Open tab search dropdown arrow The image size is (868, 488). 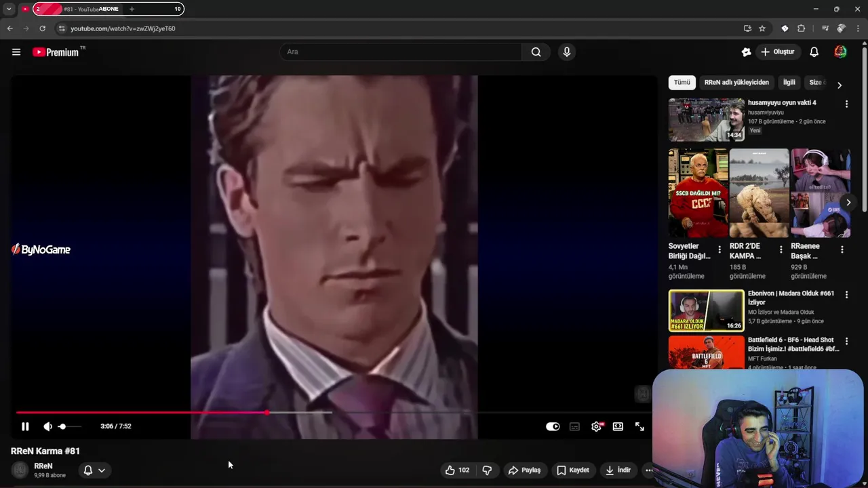(9, 9)
